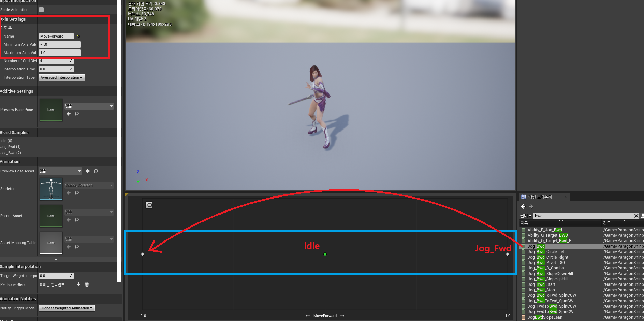
Task: Click the asset browser search field
Action: pyautogui.click(x=583, y=216)
